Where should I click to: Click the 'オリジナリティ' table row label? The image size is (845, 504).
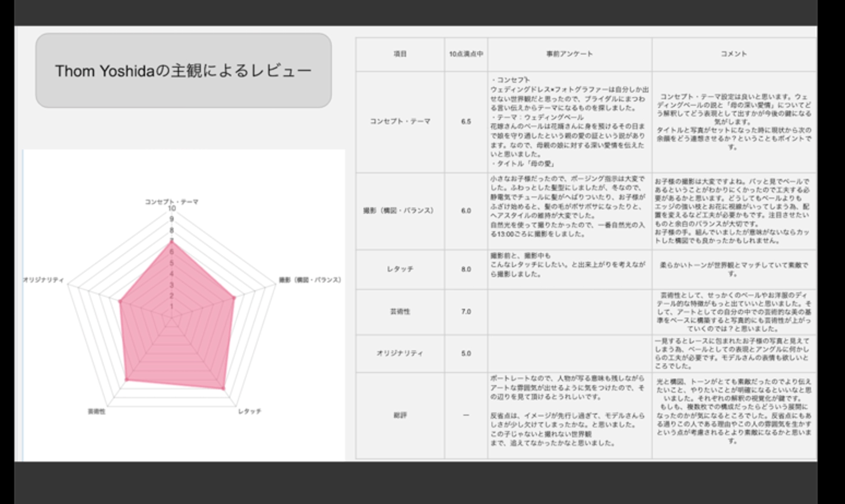click(400, 353)
